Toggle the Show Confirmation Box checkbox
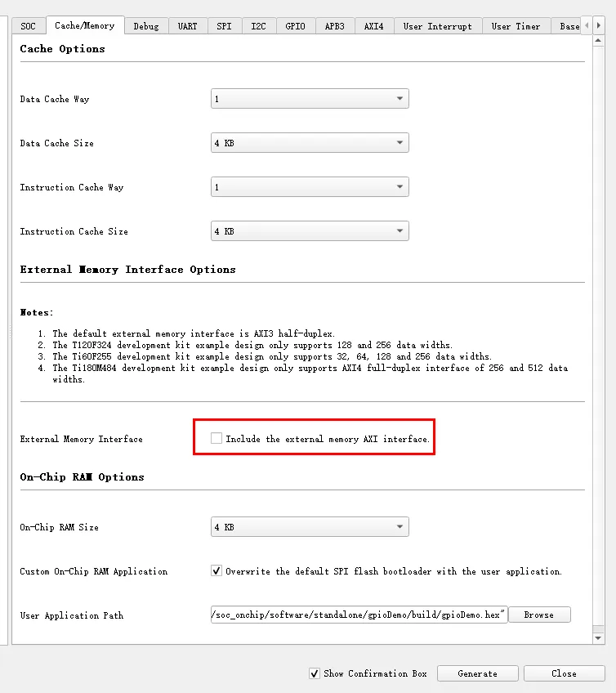616x693 pixels. [315, 673]
